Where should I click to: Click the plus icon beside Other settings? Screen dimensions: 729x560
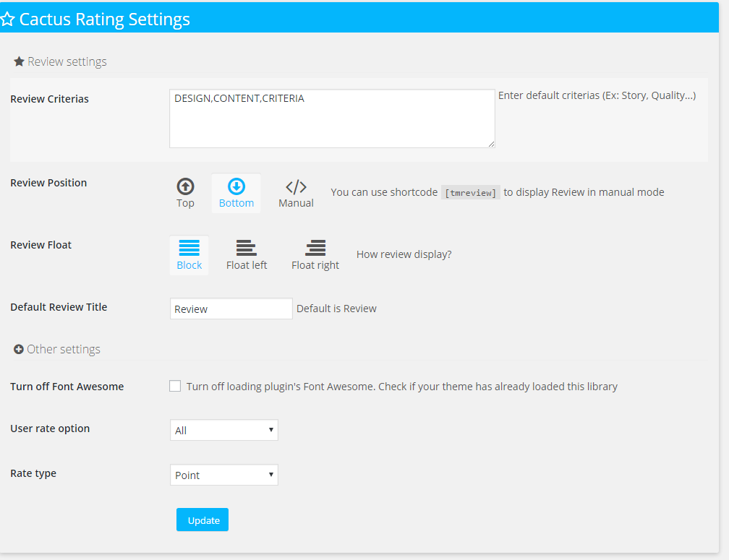[19, 350]
